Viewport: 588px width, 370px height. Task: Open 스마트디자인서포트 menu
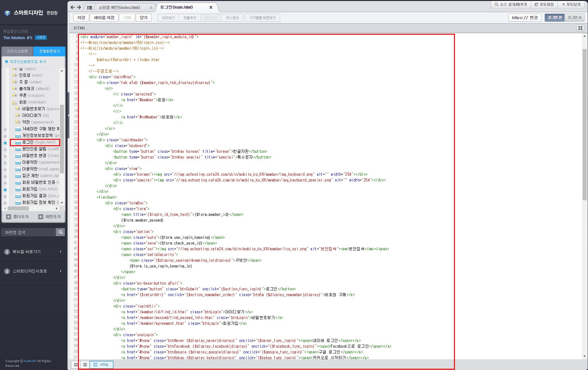pos(34,271)
